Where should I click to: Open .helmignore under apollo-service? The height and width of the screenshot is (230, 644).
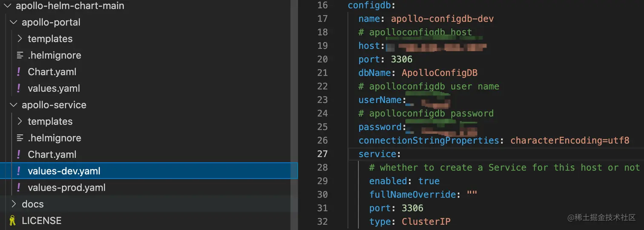[x=55, y=138]
